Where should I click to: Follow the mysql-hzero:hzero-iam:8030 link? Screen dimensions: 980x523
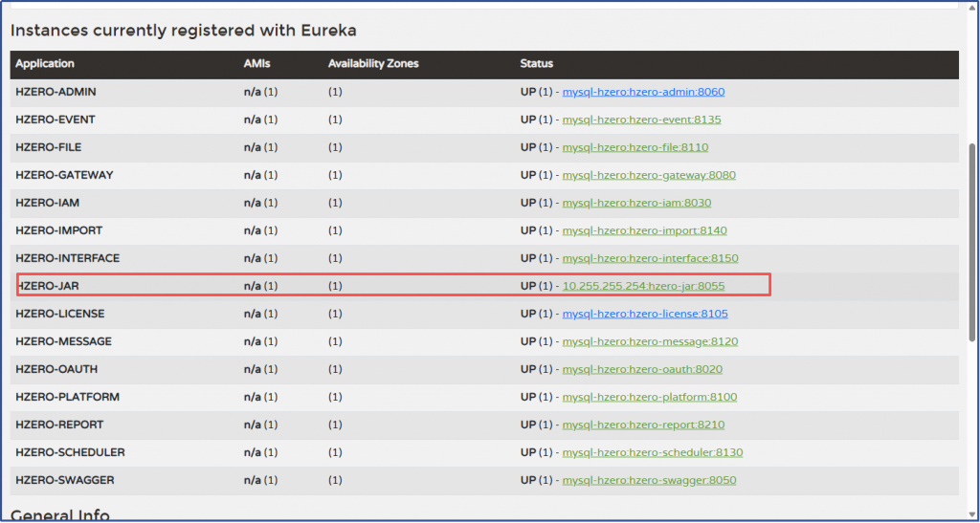[x=636, y=204]
